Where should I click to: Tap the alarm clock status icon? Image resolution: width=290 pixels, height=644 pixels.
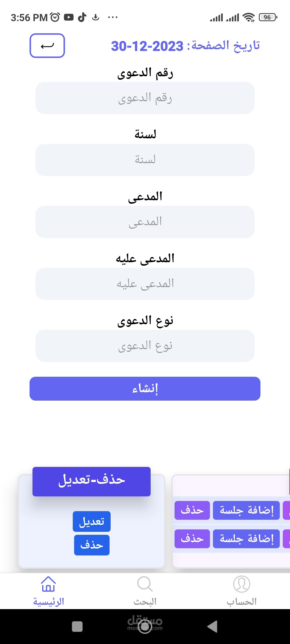click(55, 17)
